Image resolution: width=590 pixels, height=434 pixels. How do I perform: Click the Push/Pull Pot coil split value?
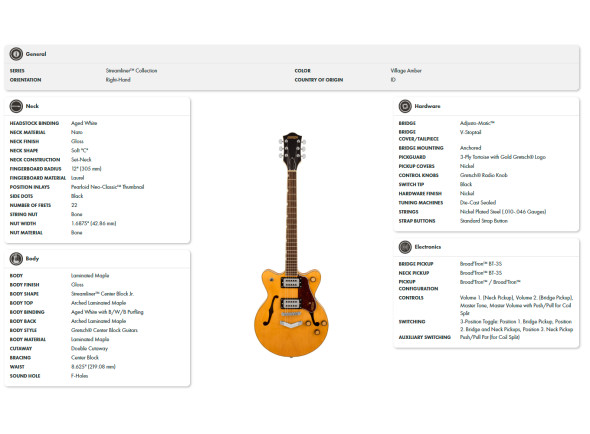pyautogui.click(x=490, y=337)
